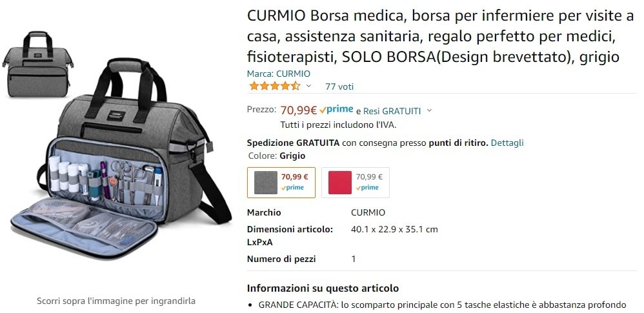Open the 77 voti reviews link
Screen dimensions: 644x313
(339, 86)
